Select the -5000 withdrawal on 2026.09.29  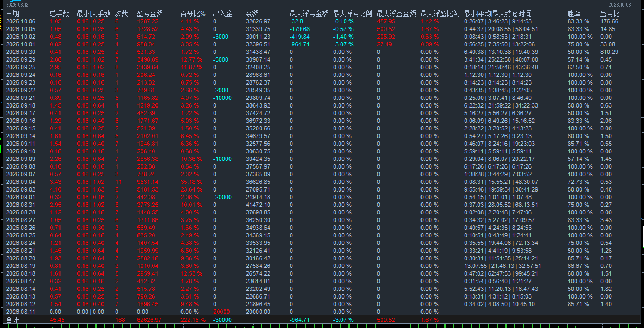221,59
